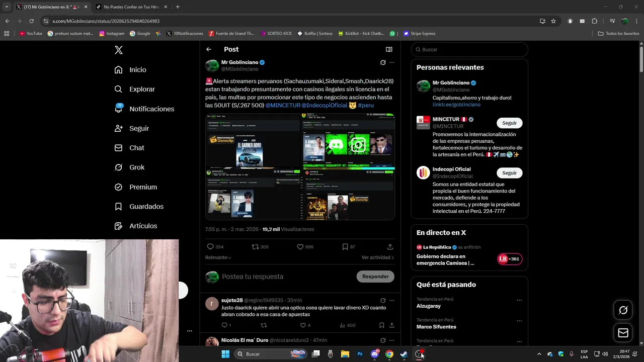Open Steam from the taskbar
Screen dimensions: 644x362
tap(404, 354)
